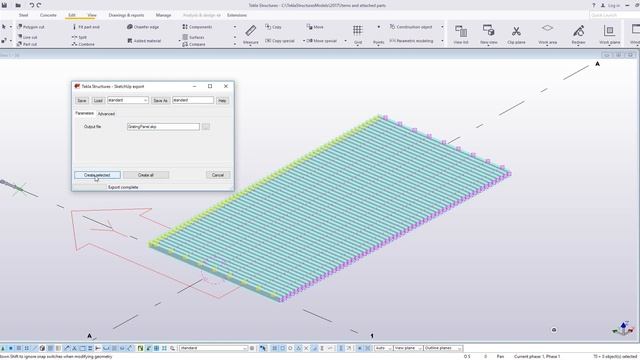640x360 pixels.
Task: Click the Quick Launch search box
Action: point(614,15)
